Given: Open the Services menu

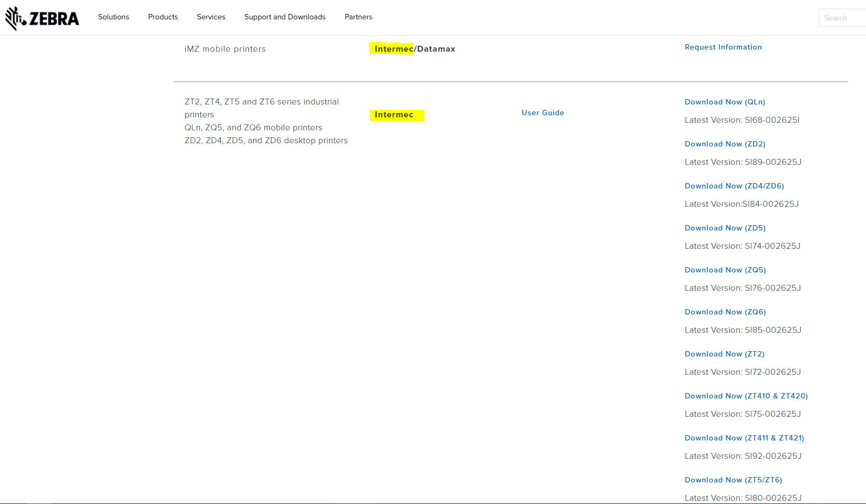Looking at the screenshot, I should pyautogui.click(x=211, y=17).
